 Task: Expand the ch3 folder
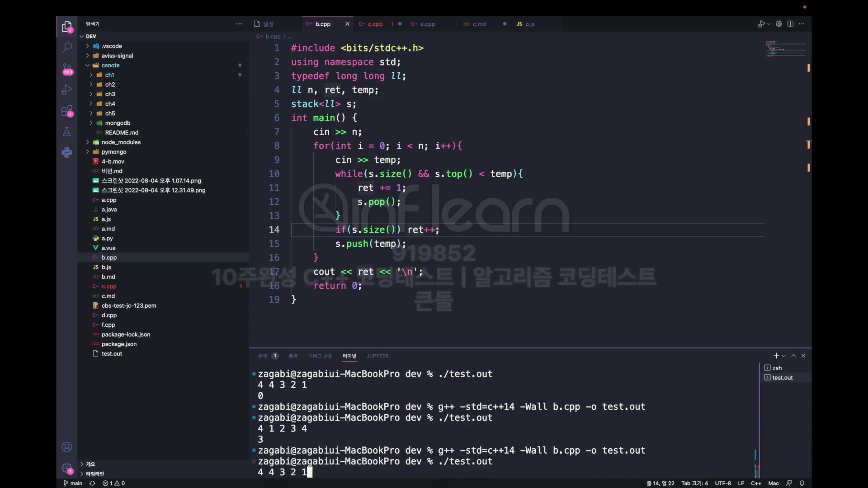(x=110, y=94)
